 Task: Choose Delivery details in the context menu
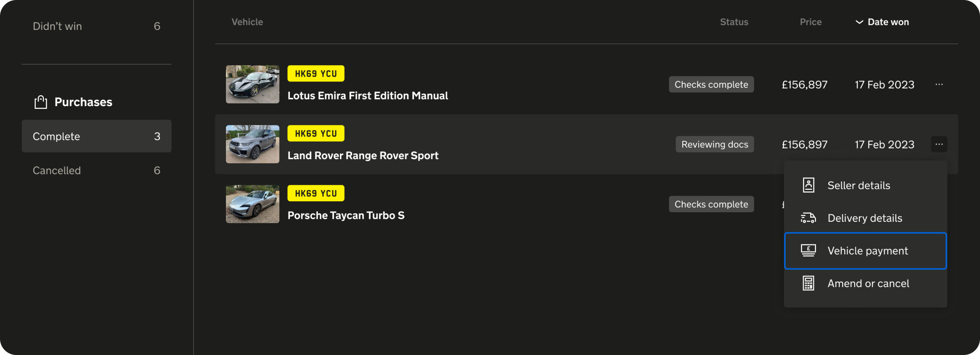click(864, 218)
